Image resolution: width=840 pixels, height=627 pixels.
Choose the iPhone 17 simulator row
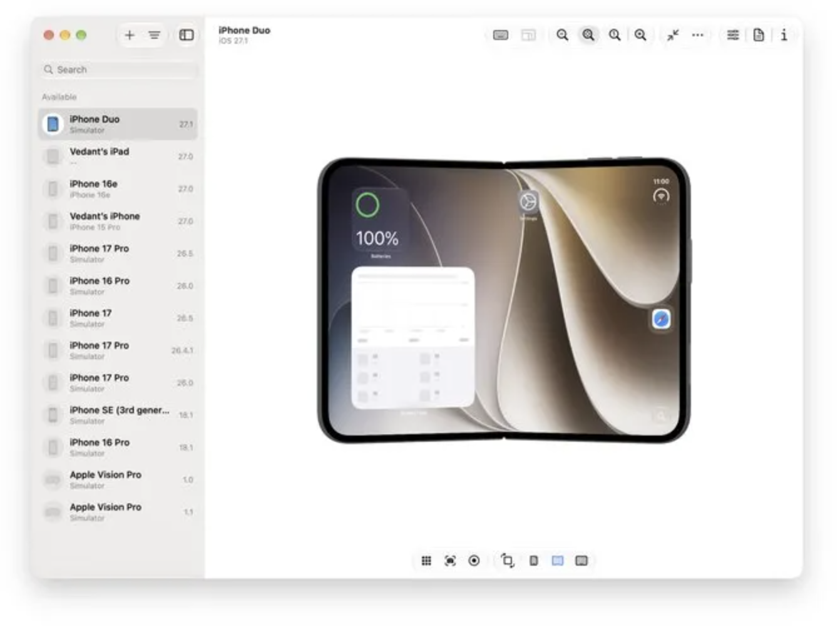tap(118, 318)
